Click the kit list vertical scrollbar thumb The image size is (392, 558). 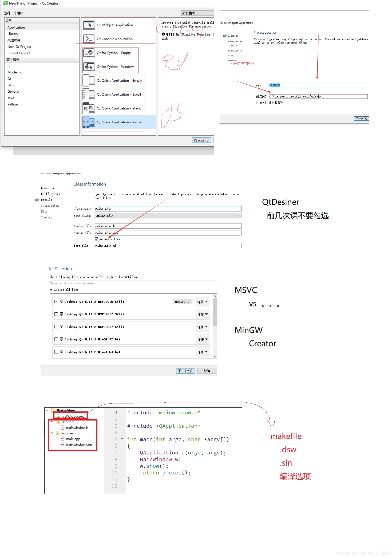(x=215, y=312)
